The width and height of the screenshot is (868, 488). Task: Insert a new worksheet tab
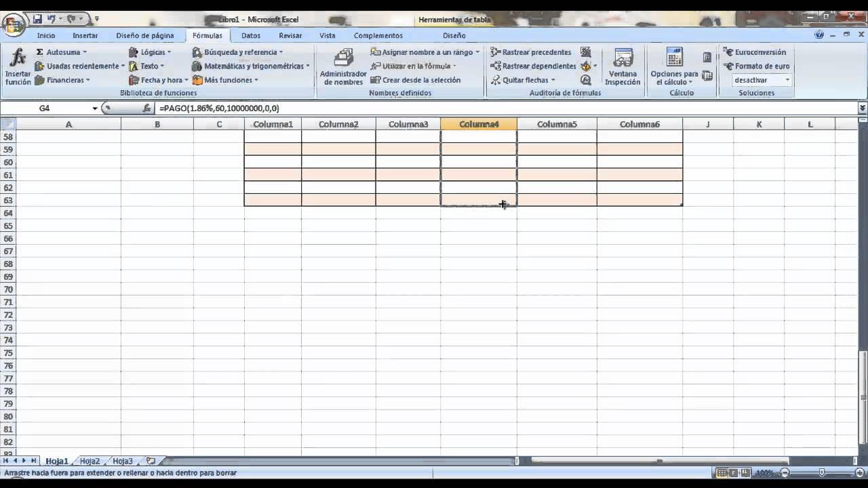(x=151, y=461)
